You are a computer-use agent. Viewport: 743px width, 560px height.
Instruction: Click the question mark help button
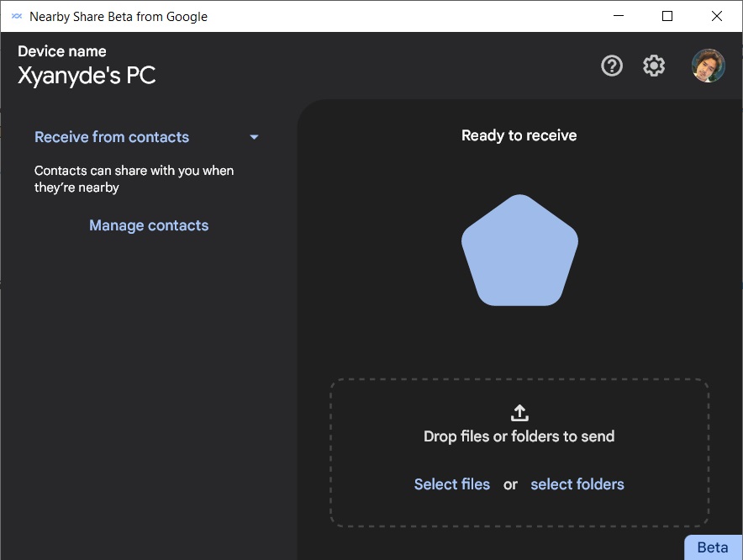pyautogui.click(x=612, y=66)
